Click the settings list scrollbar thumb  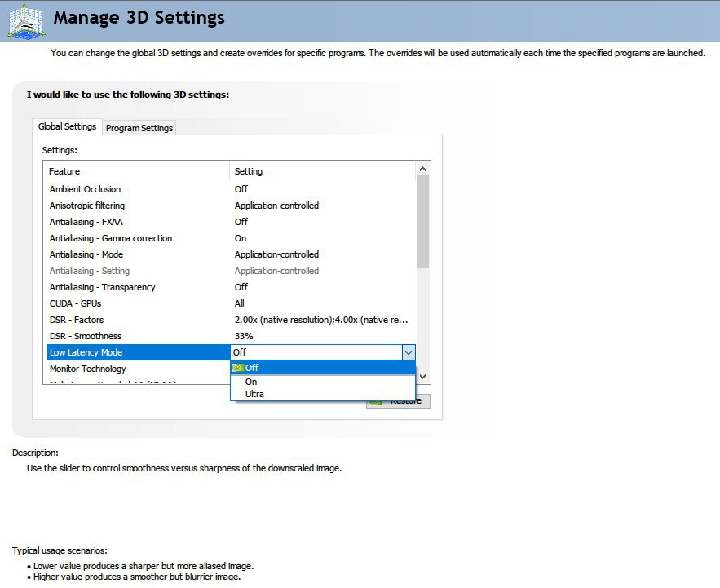[x=423, y=222]
